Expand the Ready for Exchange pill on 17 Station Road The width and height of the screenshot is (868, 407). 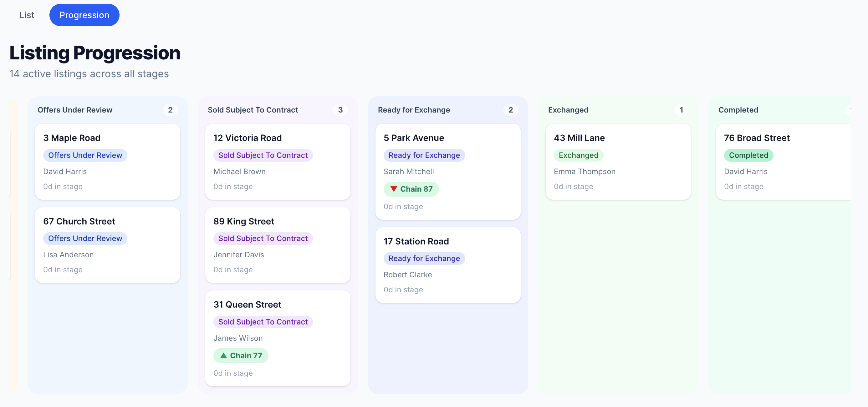pos(424,258)
